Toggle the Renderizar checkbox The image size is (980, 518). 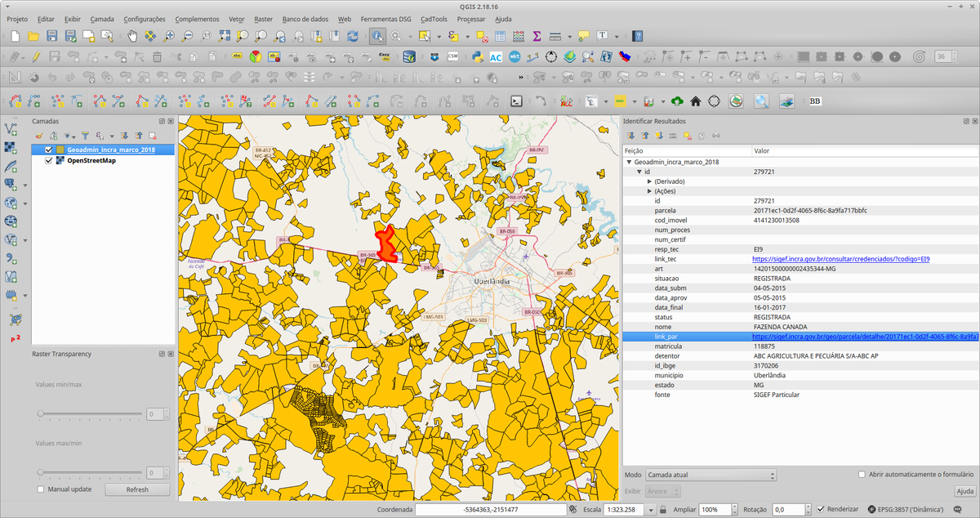pos(821,509)
